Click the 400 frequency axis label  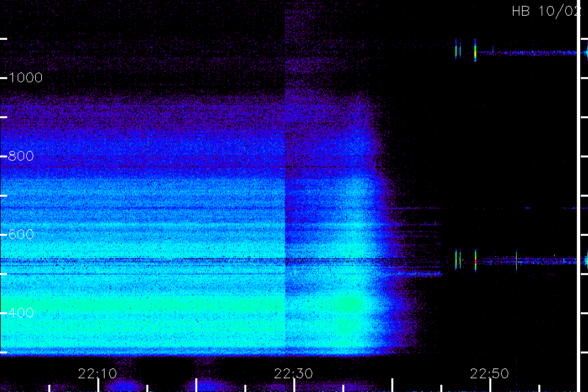click(x=21, y=312)
